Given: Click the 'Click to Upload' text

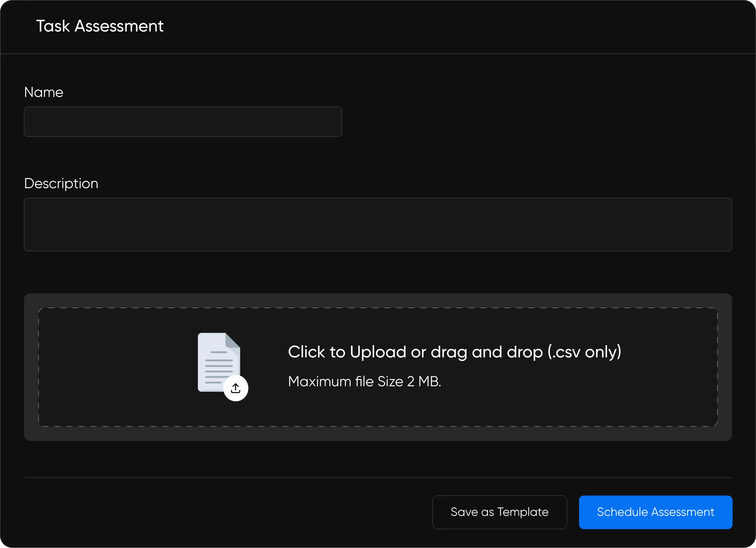Looking at the screenshot, I should tap(347, 352).
